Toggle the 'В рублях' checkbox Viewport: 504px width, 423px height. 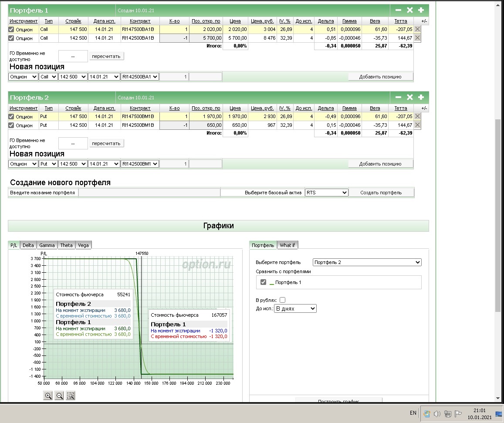[x=282, y=300]
